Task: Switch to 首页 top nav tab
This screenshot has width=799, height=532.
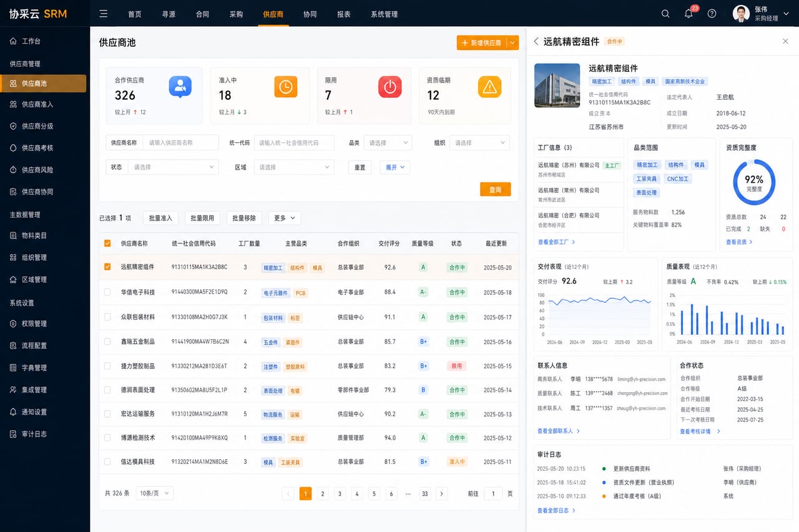Action: [x=134, y=14]
